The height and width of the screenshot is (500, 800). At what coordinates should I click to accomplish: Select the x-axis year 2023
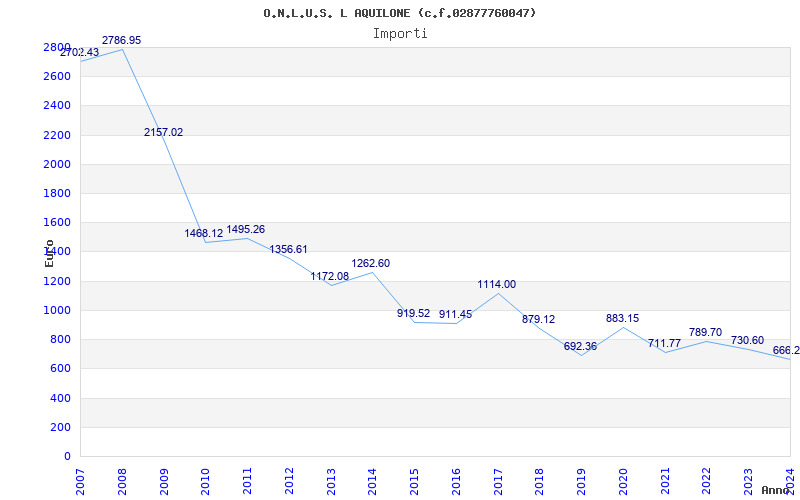click(748, 482)
